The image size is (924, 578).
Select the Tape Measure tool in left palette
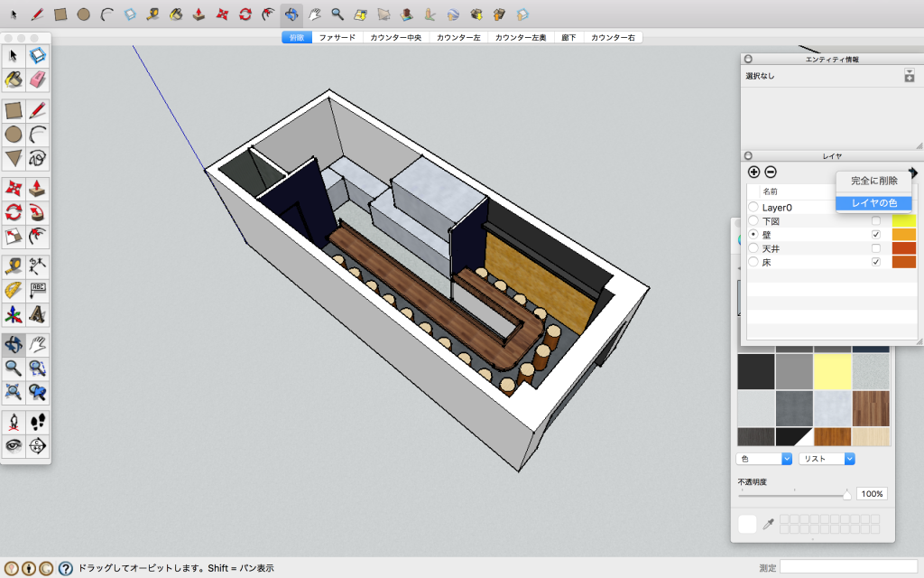pyautogui.click(x=14, y=266)
